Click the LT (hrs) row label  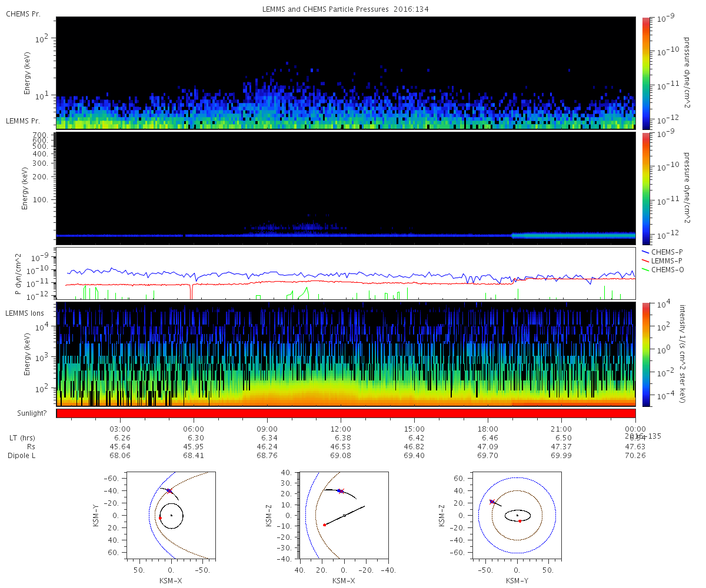coord(22,438)
